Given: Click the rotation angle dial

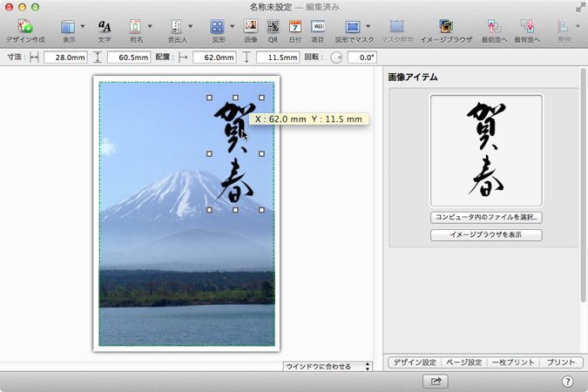Looking at the screenshot, I should (x=336, y=57).
